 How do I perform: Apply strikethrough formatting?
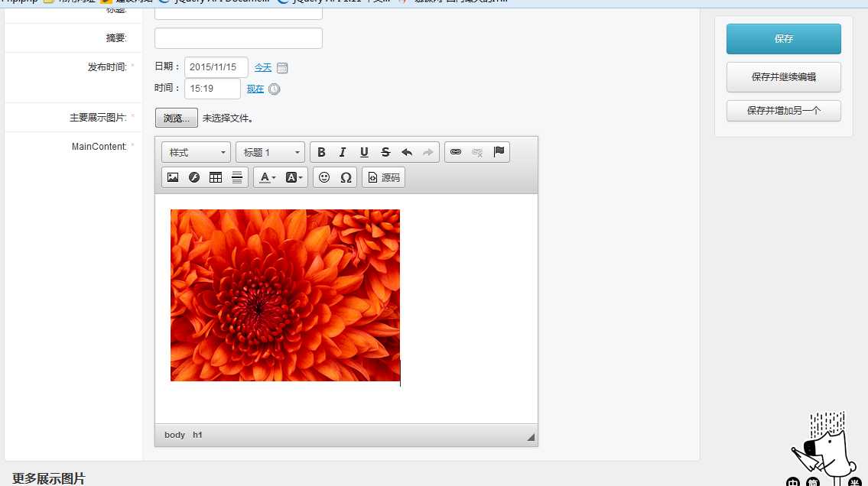point(385,152)
